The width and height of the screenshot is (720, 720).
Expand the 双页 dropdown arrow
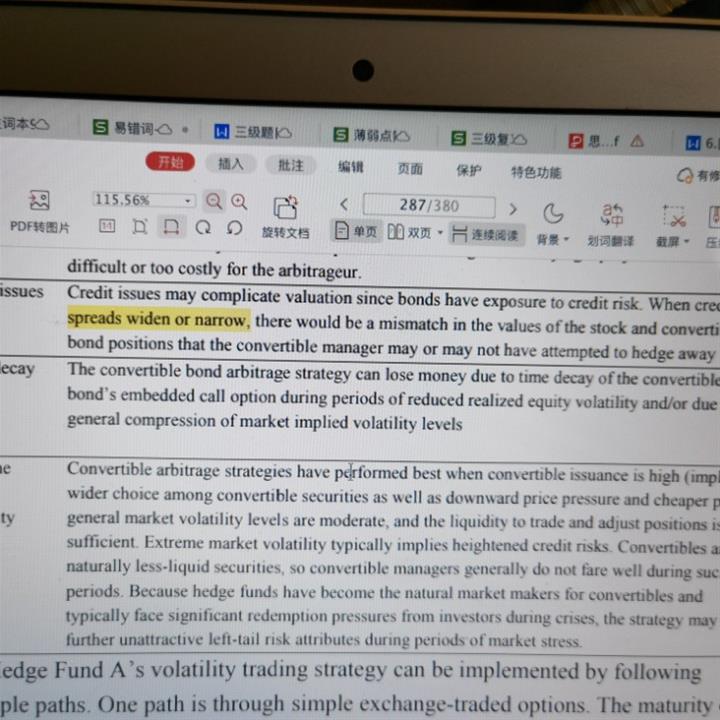point(440,234)
